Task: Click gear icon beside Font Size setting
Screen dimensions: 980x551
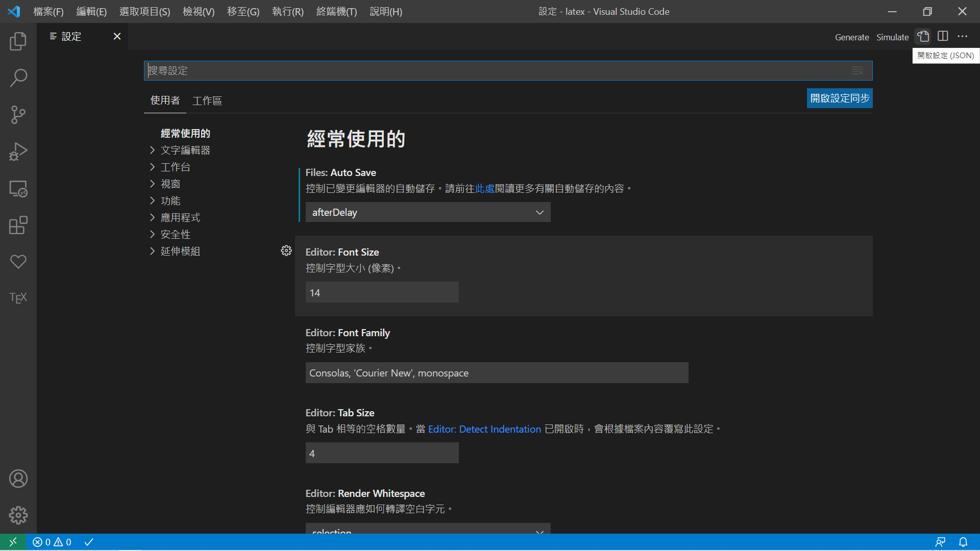Action: coord(286,251)
